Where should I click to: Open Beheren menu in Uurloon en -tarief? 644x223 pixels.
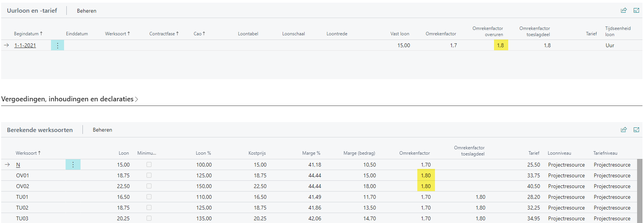click(87, 11)
